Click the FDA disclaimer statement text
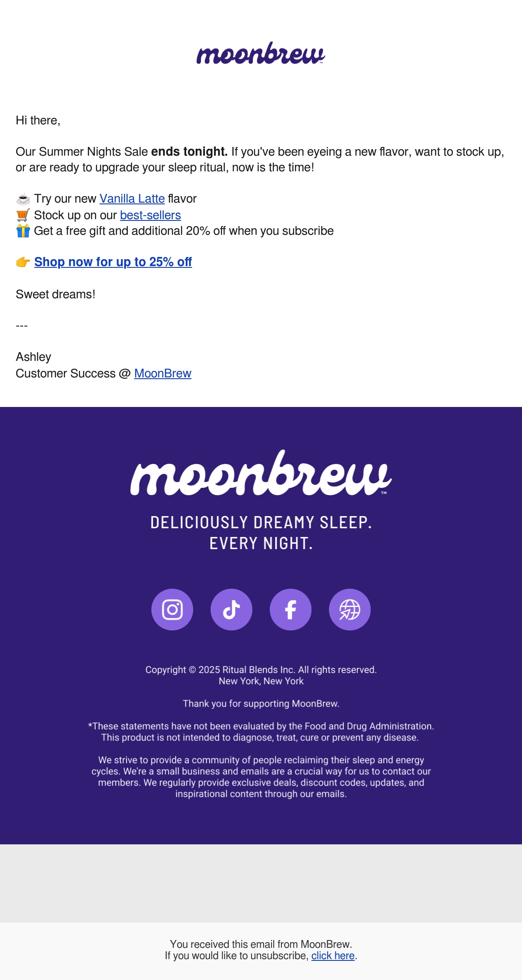522x980 pixels. coord(261,732)
